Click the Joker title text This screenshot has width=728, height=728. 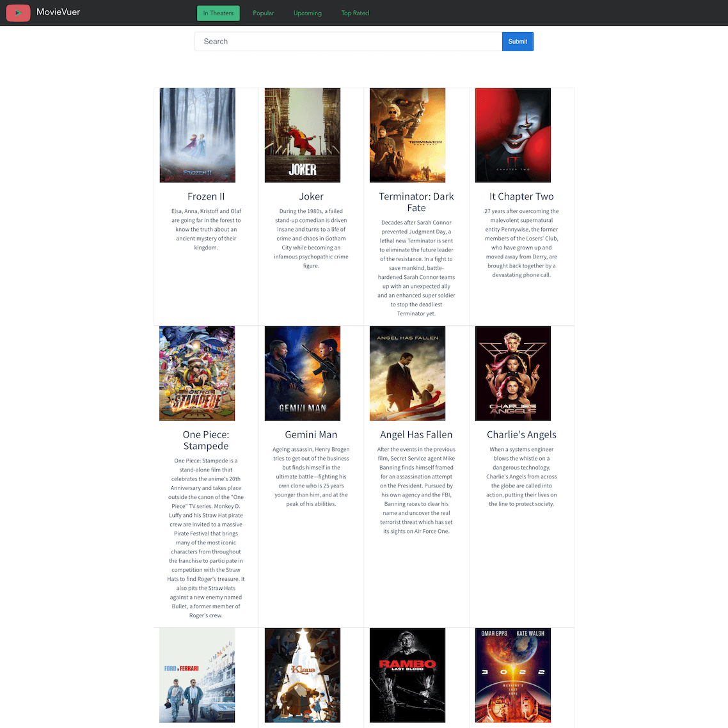tap(311, 196)
